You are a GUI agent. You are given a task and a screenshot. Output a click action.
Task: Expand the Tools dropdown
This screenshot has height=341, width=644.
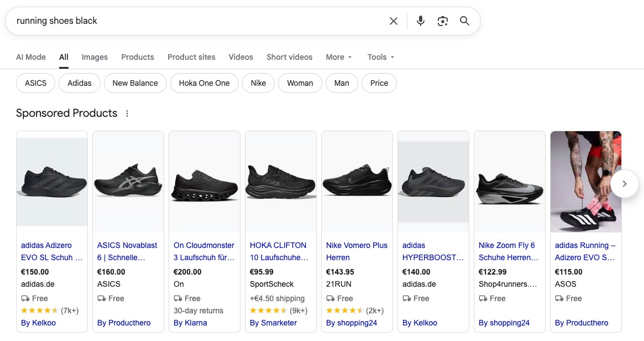pos(381,57)
